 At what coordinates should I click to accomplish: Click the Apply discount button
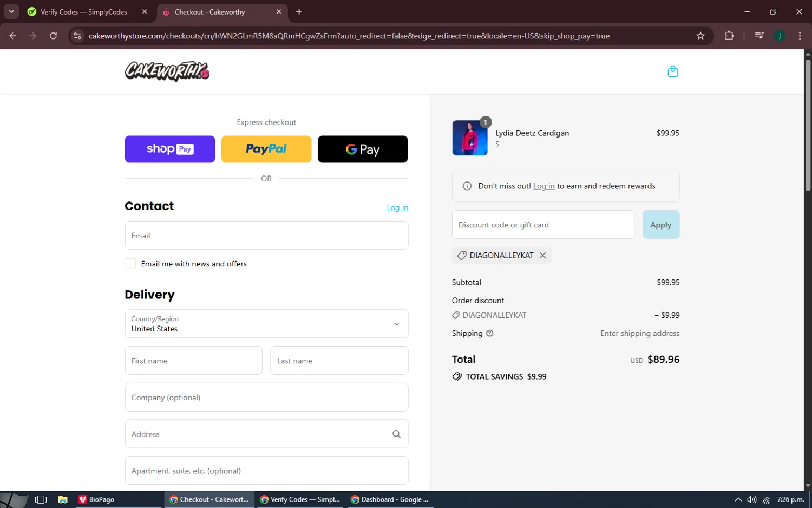click(660, 225)
